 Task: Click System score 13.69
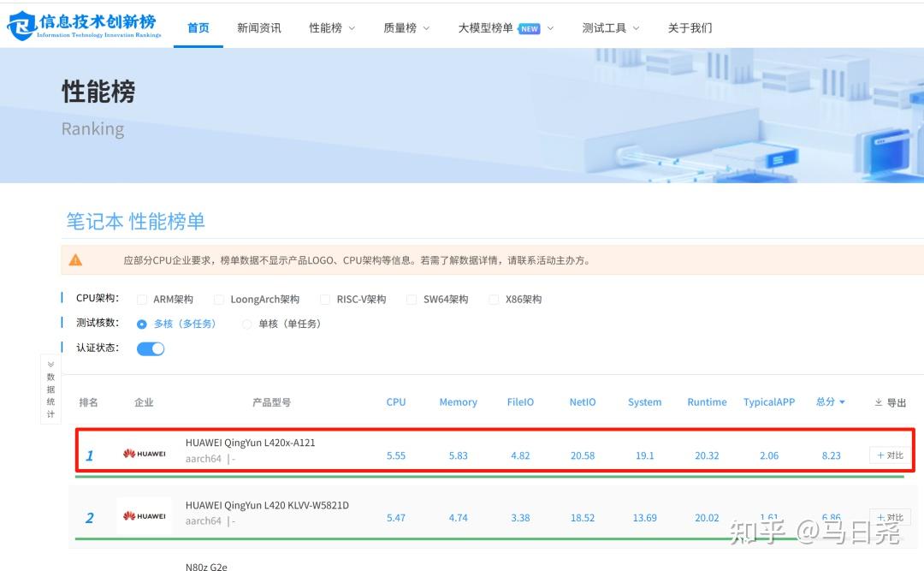pyautogui.click(x=645, y=518)
